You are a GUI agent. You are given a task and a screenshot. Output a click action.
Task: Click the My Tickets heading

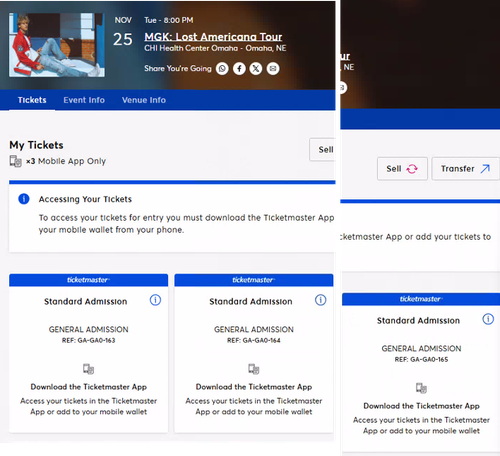click(36, 145)
